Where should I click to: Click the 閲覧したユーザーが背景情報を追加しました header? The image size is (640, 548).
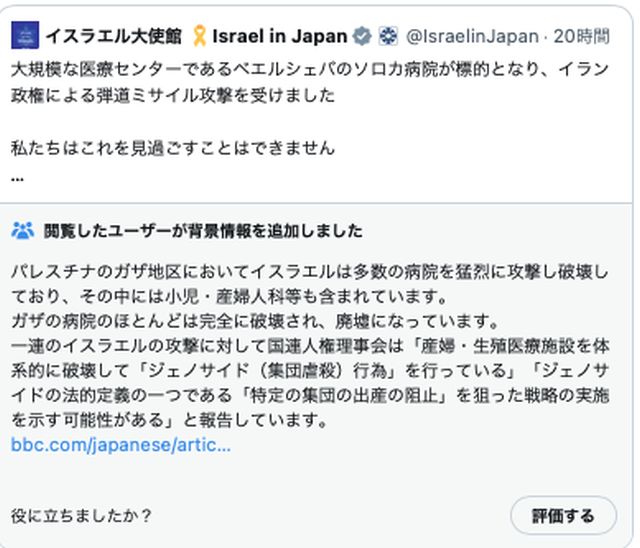(x=203, y=231)
